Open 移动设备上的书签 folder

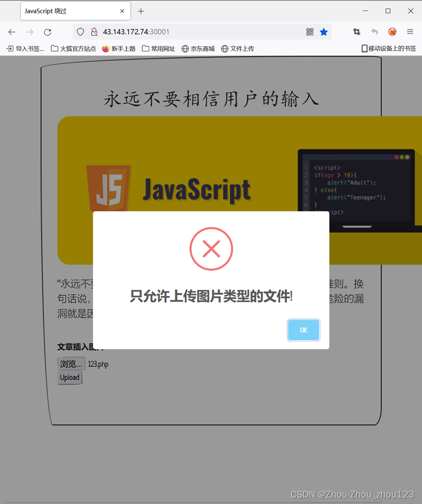[389, 48]
